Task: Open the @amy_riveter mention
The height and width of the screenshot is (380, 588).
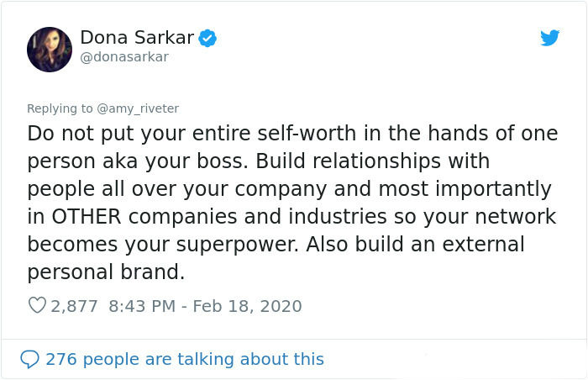Action: coord(138,108)
